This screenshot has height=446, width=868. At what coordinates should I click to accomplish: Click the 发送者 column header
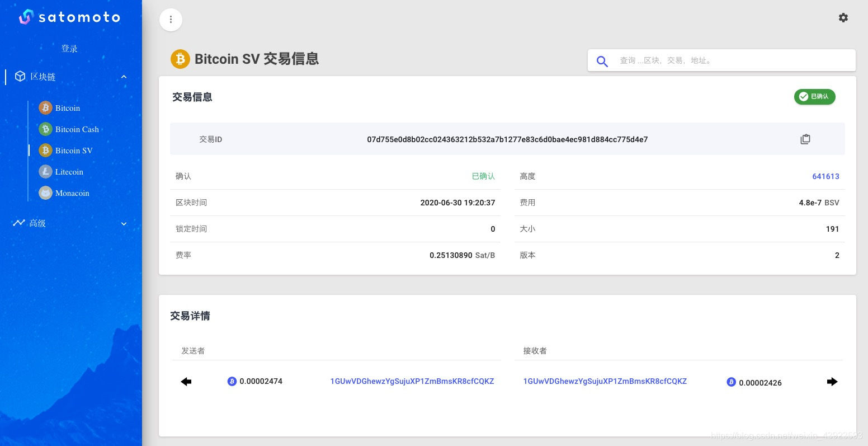point(193,351)
